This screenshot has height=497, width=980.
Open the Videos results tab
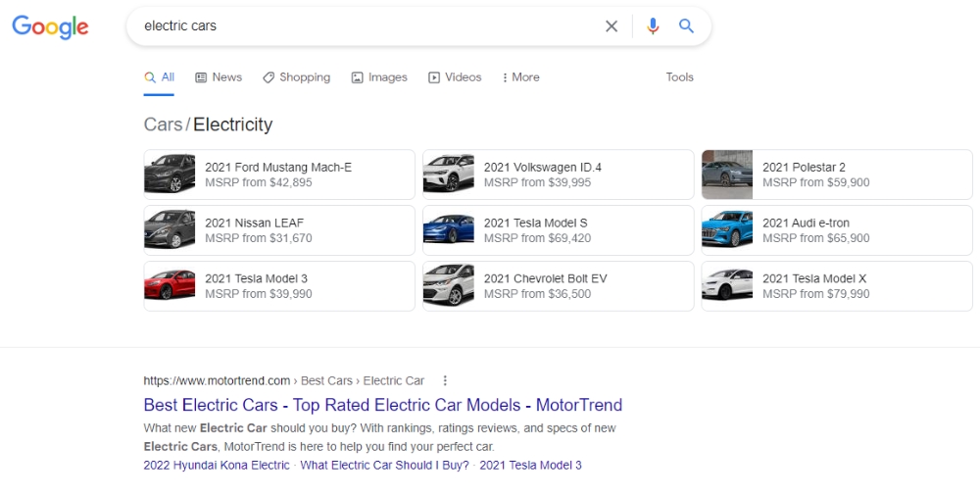pos(455,77)
